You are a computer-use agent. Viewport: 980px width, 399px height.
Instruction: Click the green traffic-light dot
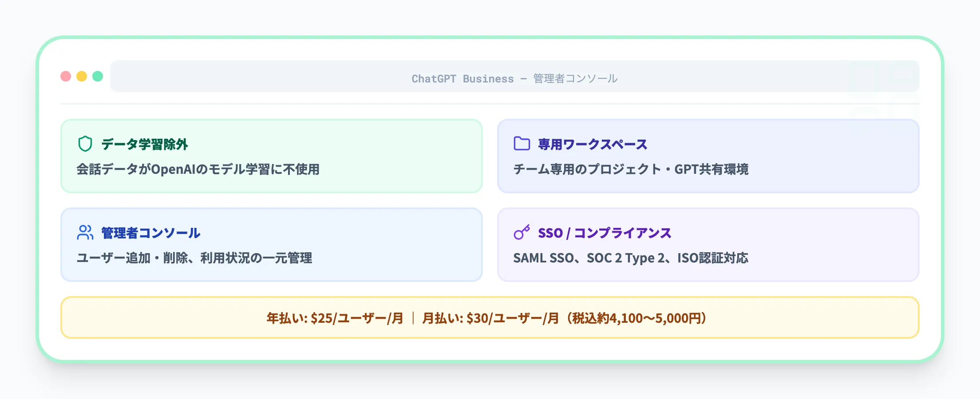(98, 76)
